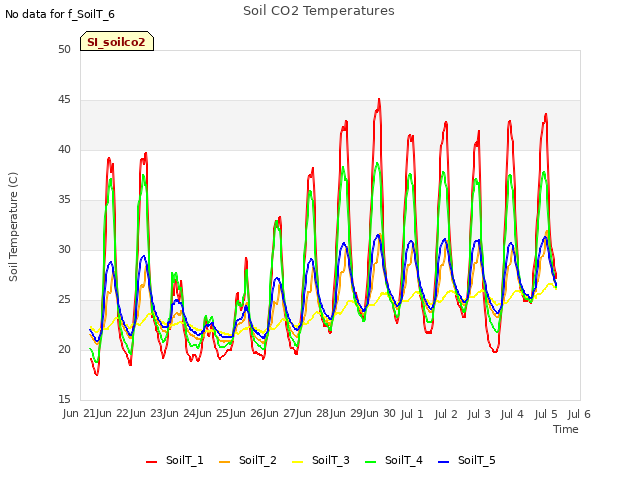Image resolution: width=640 pixels, height=480 pixels.
Task: Select the Jul 6 x-axis tick label
Action: [x=579, y=414]
